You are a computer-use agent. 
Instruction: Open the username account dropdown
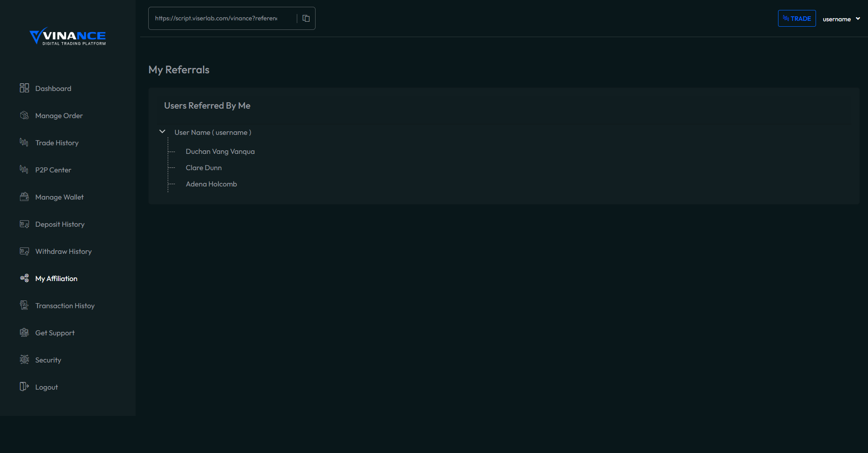click(841, 19)
